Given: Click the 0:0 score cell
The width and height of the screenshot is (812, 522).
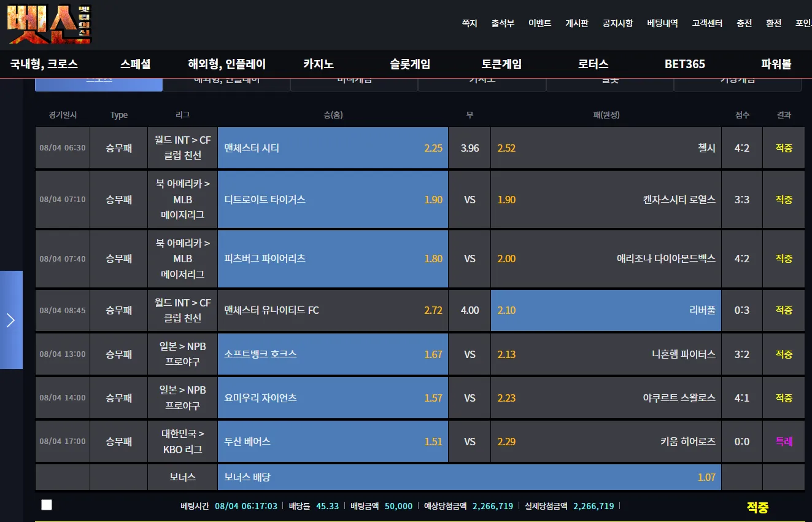Looking at the screenshot, I should pos(742,442).
